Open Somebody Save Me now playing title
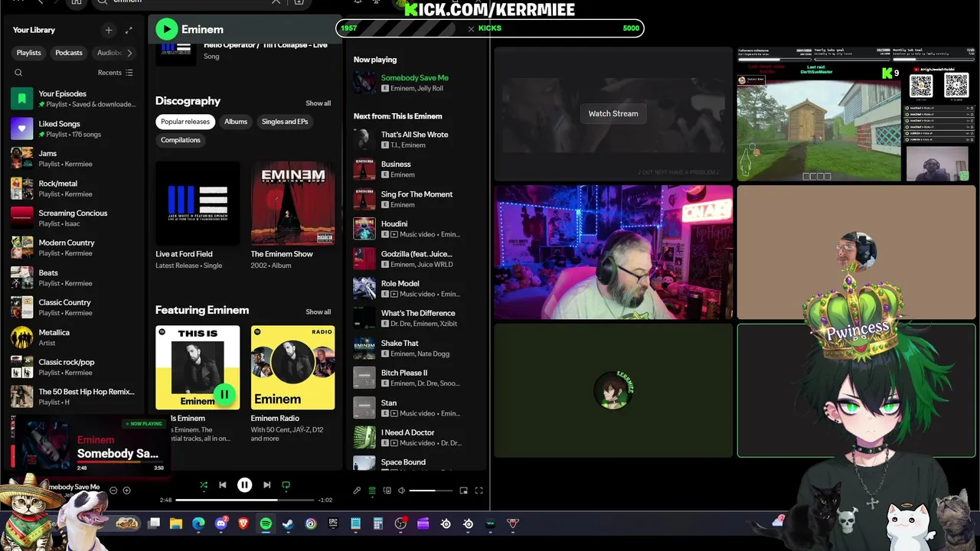The width and height of the screenshot is (980, 551). 415,77
